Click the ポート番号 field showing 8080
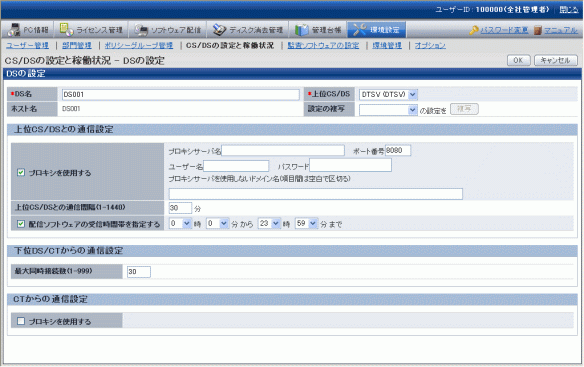Image resolution: width=584 pixels, height=367 pixels. [398, 151]
